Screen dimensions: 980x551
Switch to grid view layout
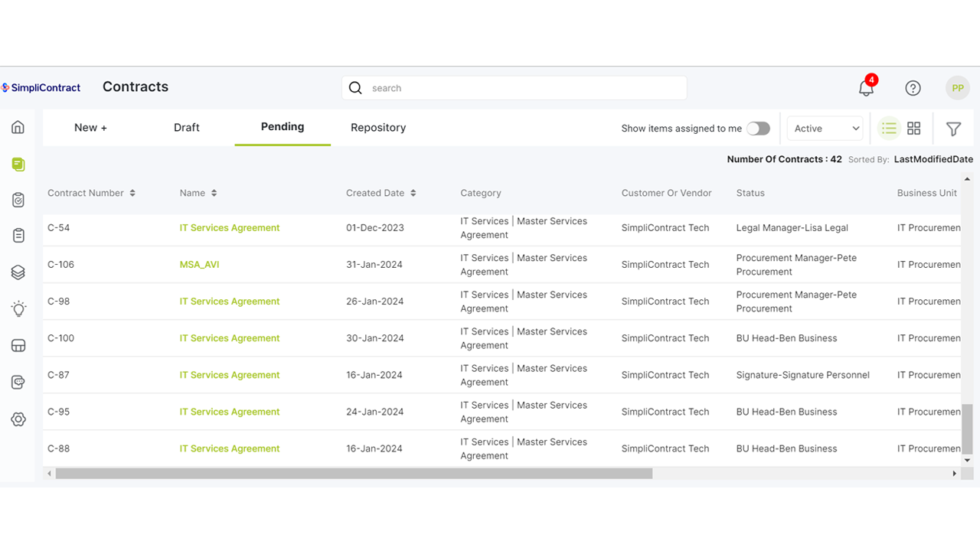click(913, 129)
